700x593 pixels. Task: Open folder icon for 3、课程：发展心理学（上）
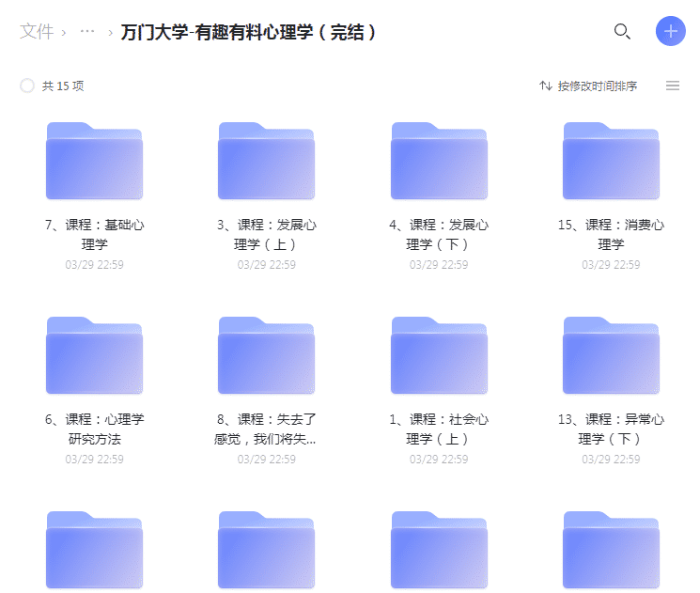tap(266, 162)
